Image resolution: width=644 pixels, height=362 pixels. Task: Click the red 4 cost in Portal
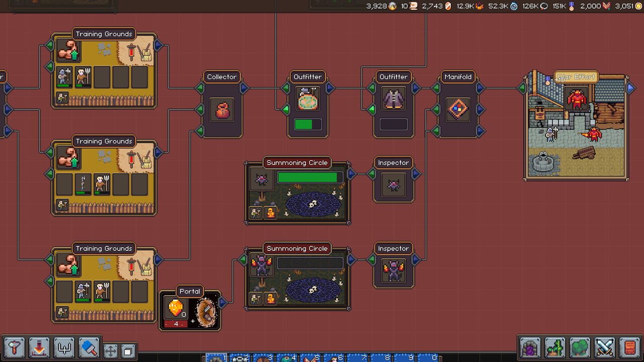pos(176,324)
